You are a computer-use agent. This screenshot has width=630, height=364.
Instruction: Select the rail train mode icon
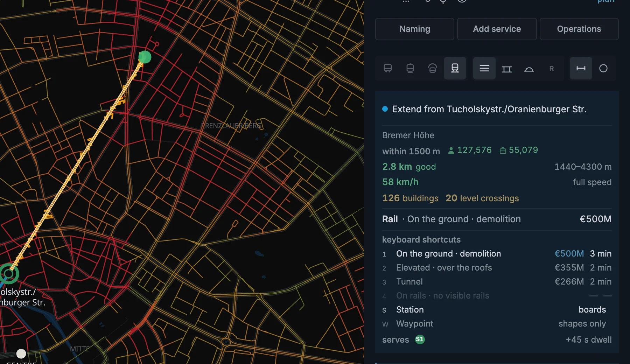tap(455, 68)
